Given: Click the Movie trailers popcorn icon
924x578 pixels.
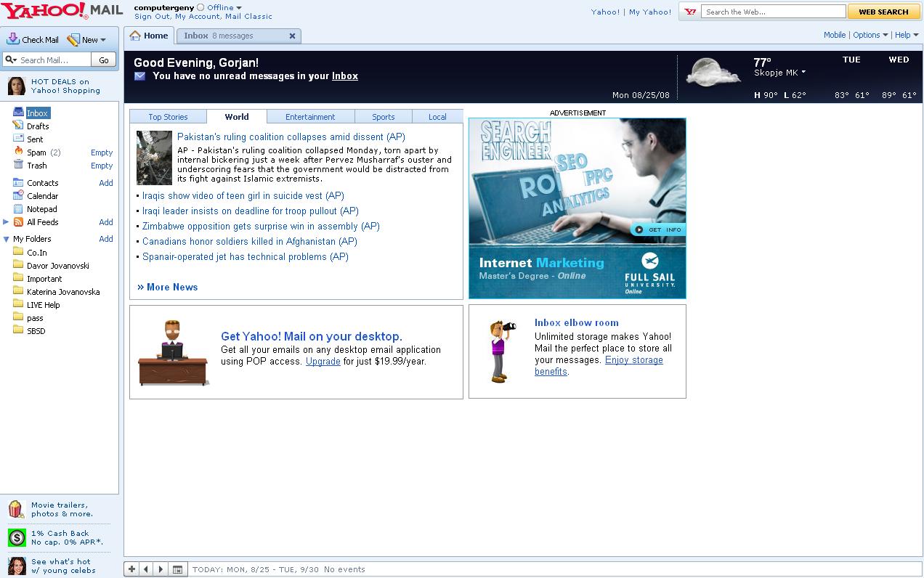Looking at the screenshot, I should pyautogui.click(x=17, y=509).
